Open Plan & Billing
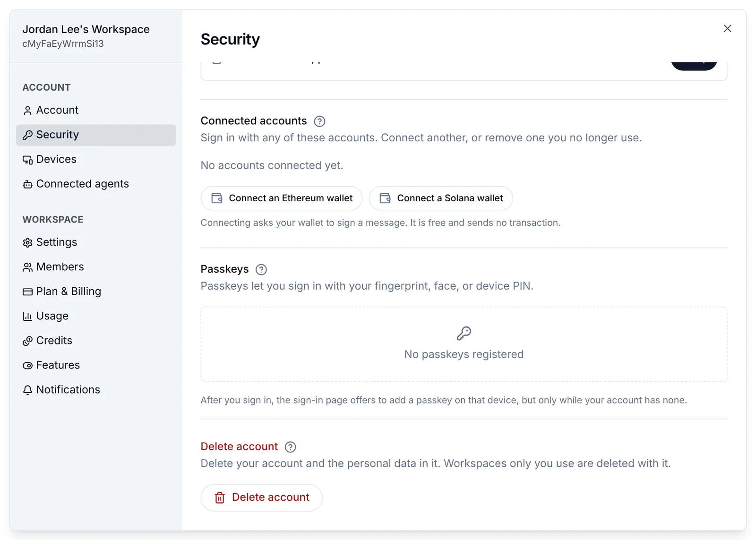Viewport: 756px width, 540px height. [x=96, y=291]
